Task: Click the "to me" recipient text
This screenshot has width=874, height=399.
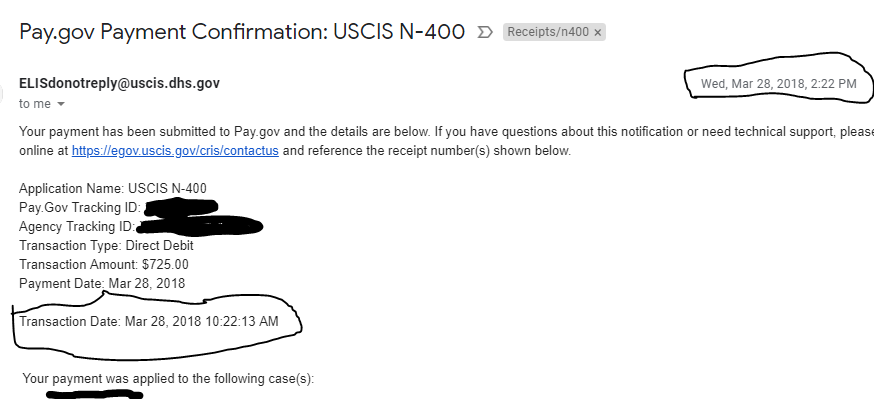Action: [x=35, y=104]
